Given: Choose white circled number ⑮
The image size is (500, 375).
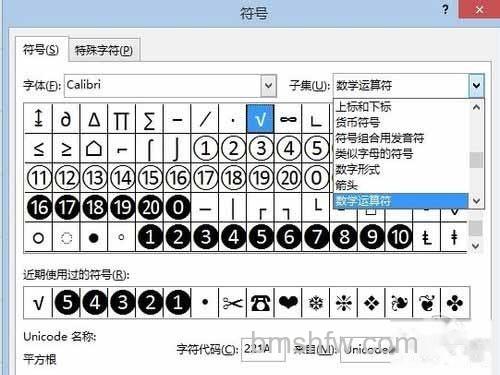Looking at the screenshot, I should click(x=149, y=178).
